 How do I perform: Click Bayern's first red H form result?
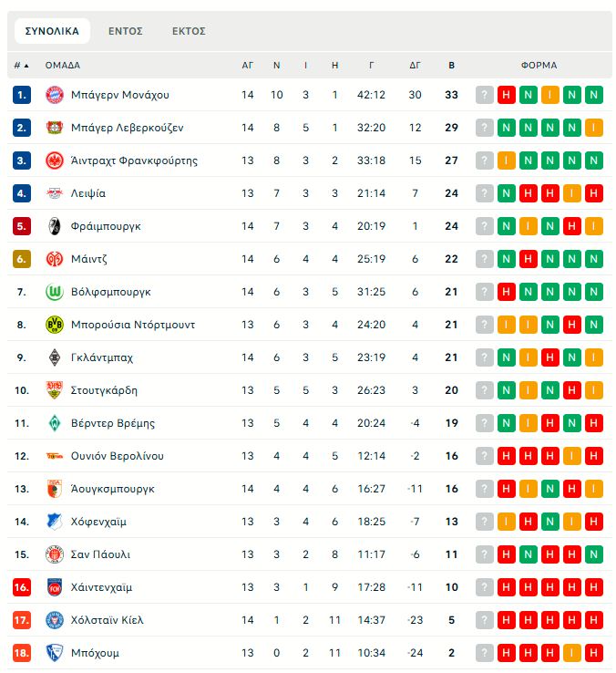507,95
